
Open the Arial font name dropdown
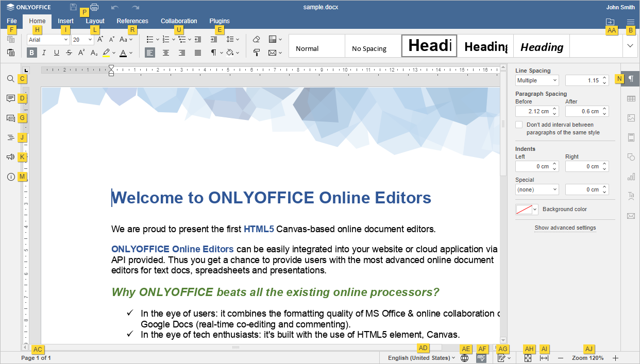[x=66, y=40]
